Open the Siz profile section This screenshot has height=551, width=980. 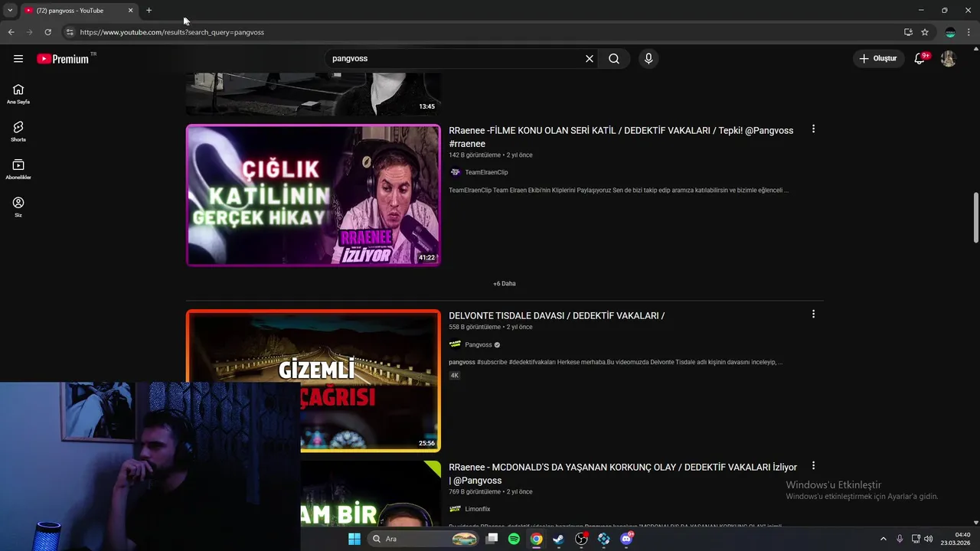(18, 207)
